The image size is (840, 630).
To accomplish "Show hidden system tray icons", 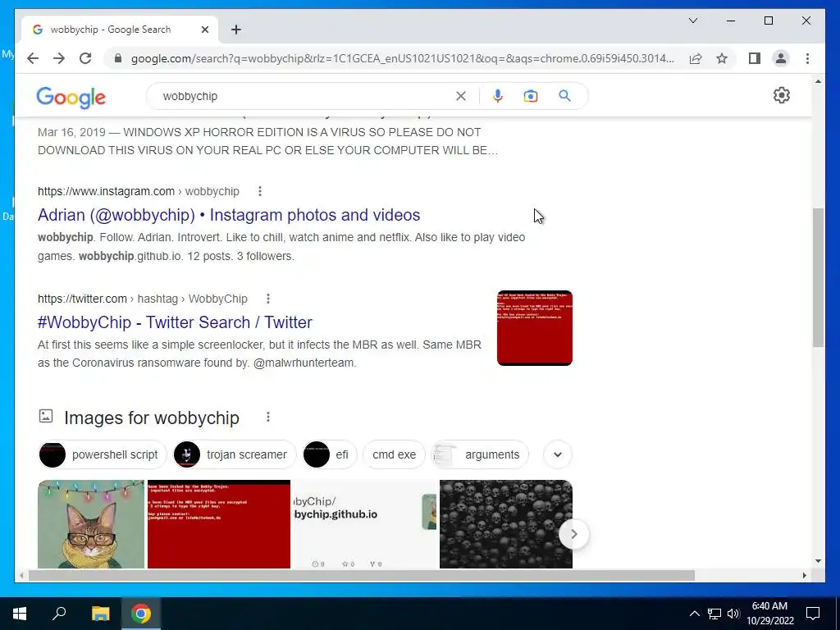I will 694,614.
